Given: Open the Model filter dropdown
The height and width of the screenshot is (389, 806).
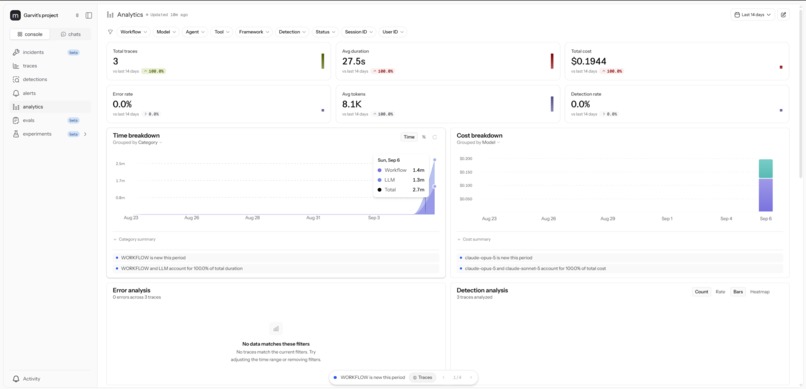Looking at the screenshot, I should [x=166, y=32].
